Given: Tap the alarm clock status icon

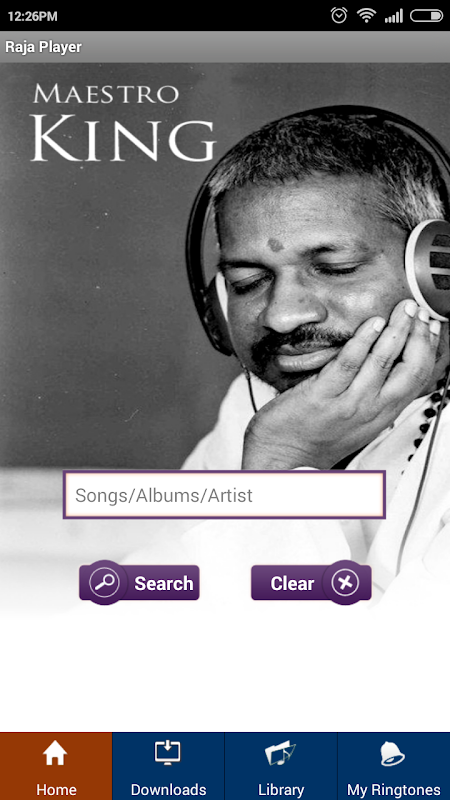Looking at the screenshot, I should pos(339,15).
